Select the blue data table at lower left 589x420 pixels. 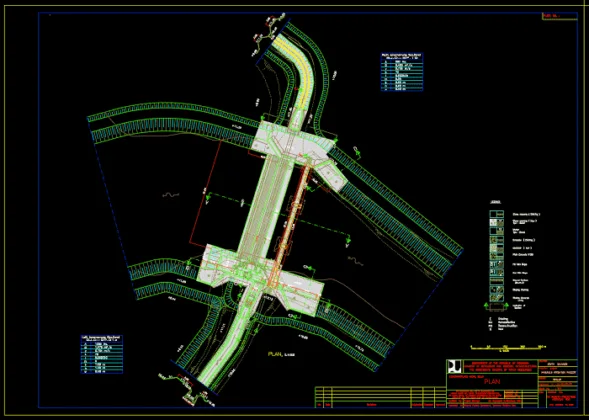pos(102,354)
